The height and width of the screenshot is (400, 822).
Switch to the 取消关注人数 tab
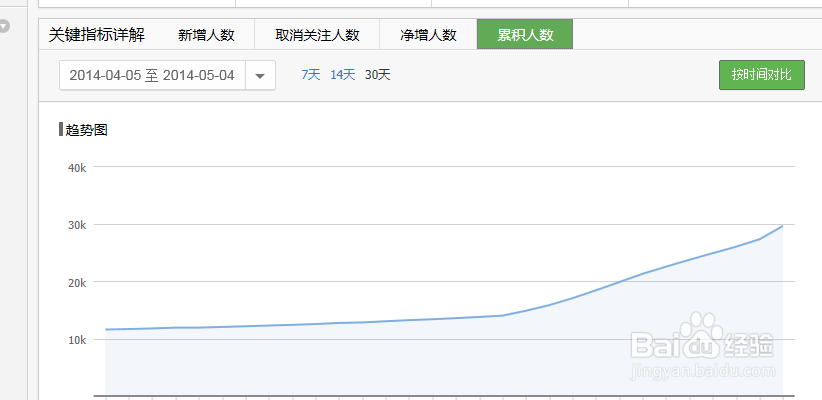coord(317,35)
